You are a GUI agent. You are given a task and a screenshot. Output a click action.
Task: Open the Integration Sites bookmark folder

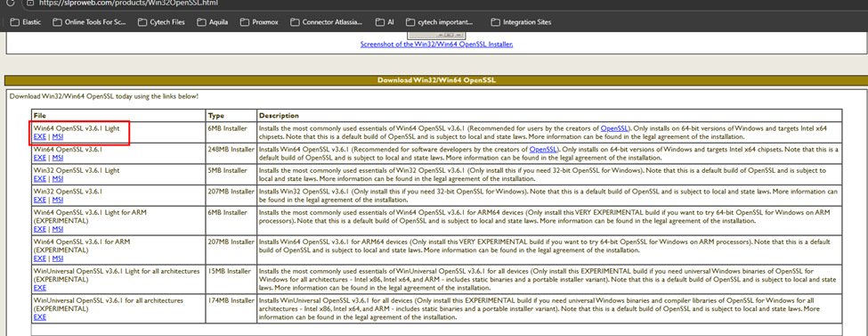pyautogui.click(x=521, y=22)
